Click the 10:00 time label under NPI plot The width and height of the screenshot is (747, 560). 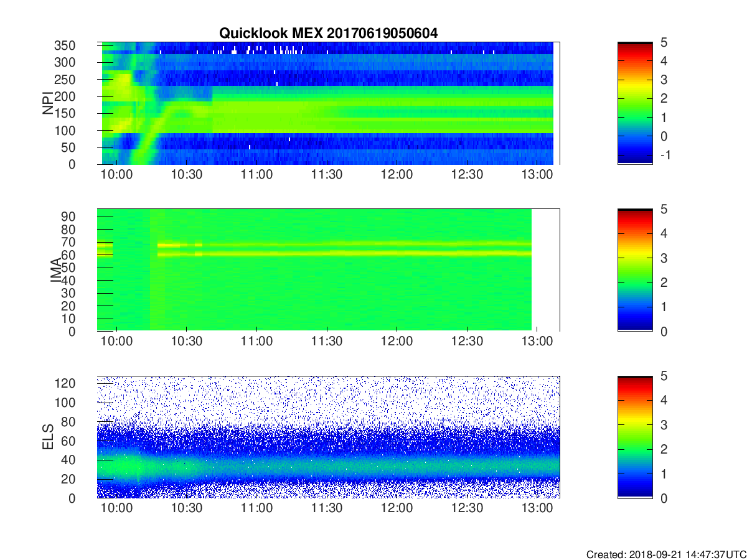coord(118,175)
